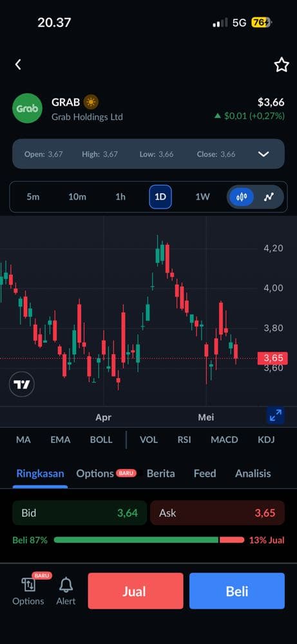Image resolution: width=297 pixels, height=644 pixels.
Task: Tap the green Grab company logo
Action: coord(27,108)
